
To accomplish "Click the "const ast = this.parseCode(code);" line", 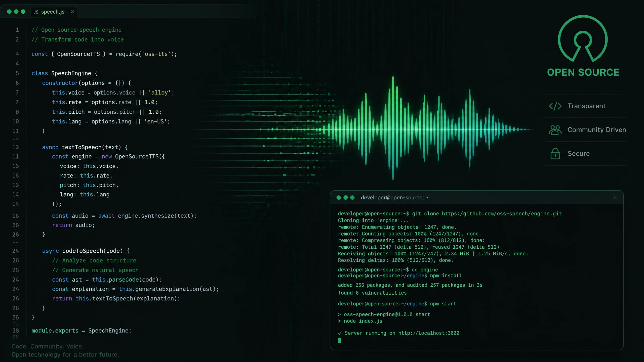I will coord(107,280).
